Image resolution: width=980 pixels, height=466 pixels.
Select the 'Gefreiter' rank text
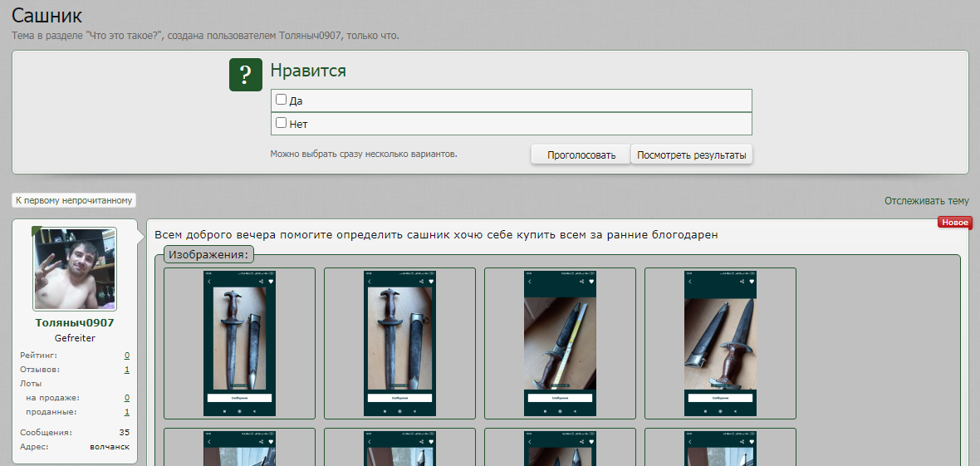click(x=75, y=338)
